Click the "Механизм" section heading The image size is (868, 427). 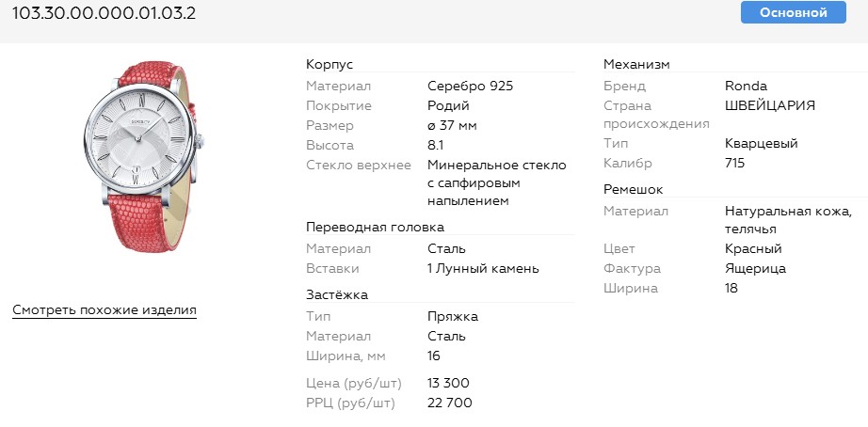(x=636, y=64)
